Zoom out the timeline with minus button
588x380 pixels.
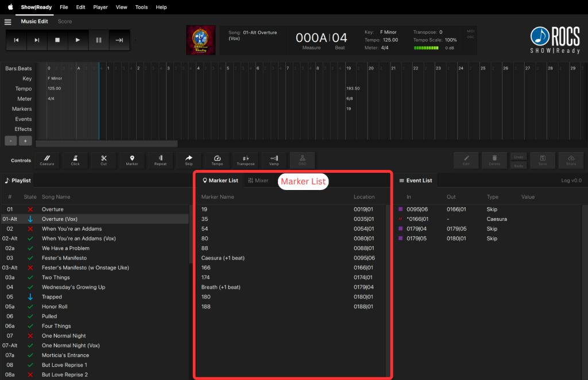(x=11, y=141)
